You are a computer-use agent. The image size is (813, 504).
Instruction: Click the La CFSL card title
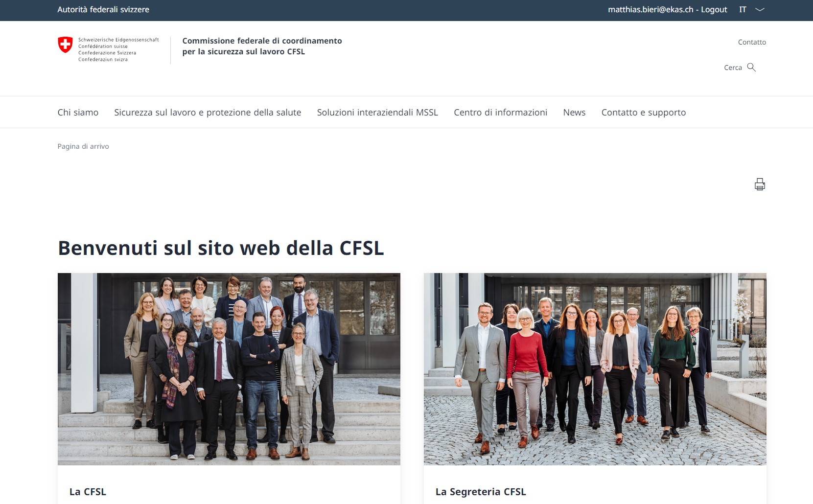click(88, 492)
